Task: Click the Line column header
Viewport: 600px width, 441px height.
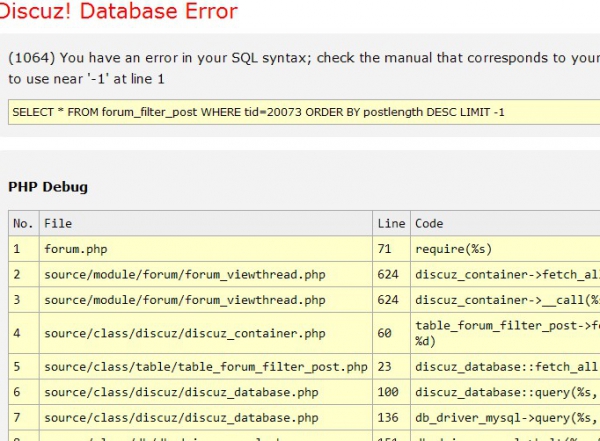Action: point(391,223)
